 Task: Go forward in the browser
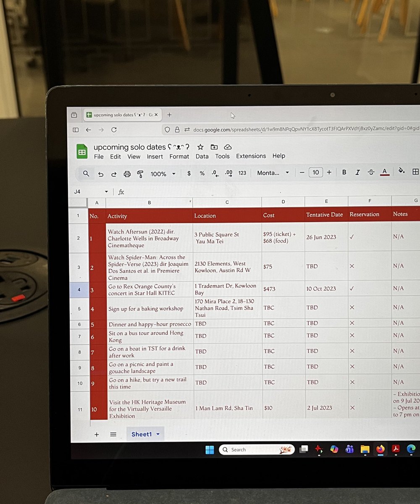point(101,130)
